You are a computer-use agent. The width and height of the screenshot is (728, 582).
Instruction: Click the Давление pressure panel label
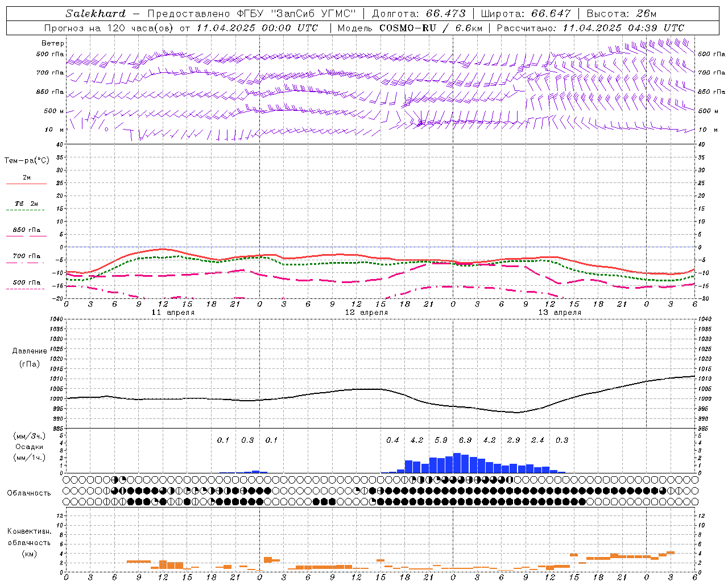pyautogui.click(x=30, y=351)
